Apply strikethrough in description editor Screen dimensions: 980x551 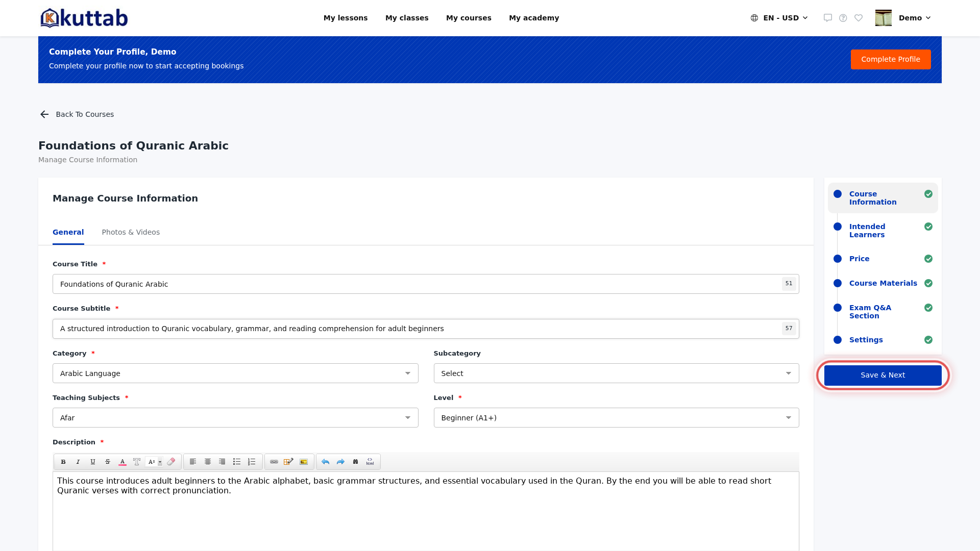click(108, 462)
